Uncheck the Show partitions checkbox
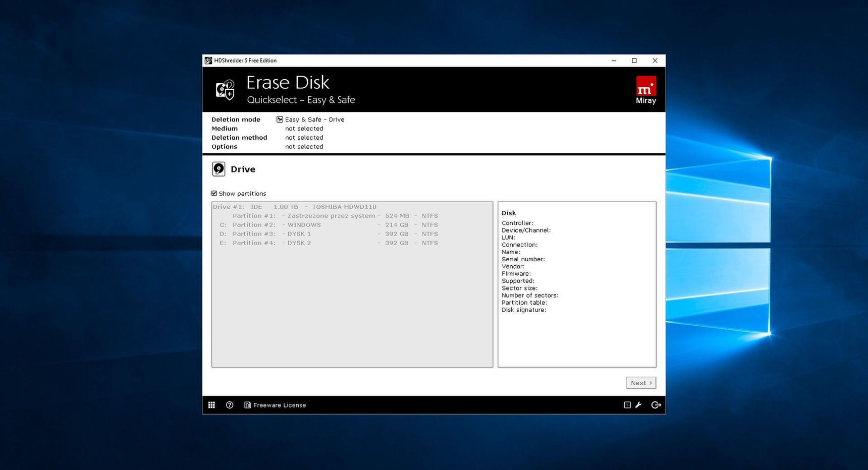This screenshot has width=868, height=470. click(214, 193)
